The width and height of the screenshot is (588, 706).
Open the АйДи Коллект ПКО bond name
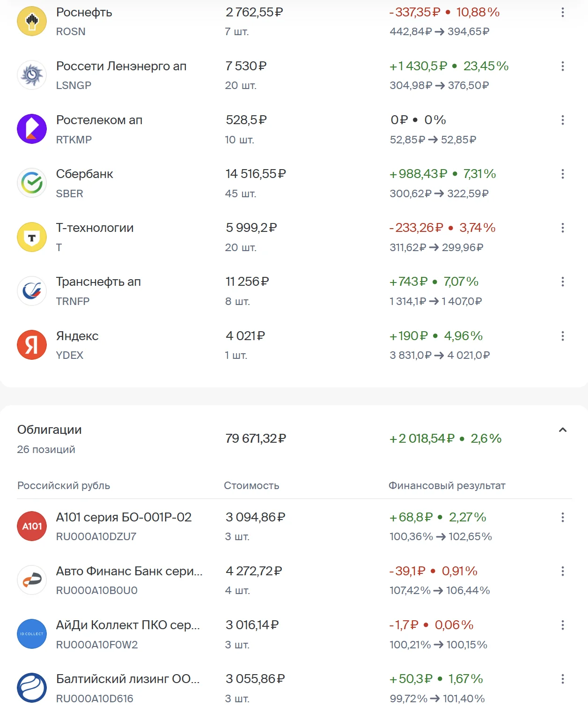[x=128, y=625]
